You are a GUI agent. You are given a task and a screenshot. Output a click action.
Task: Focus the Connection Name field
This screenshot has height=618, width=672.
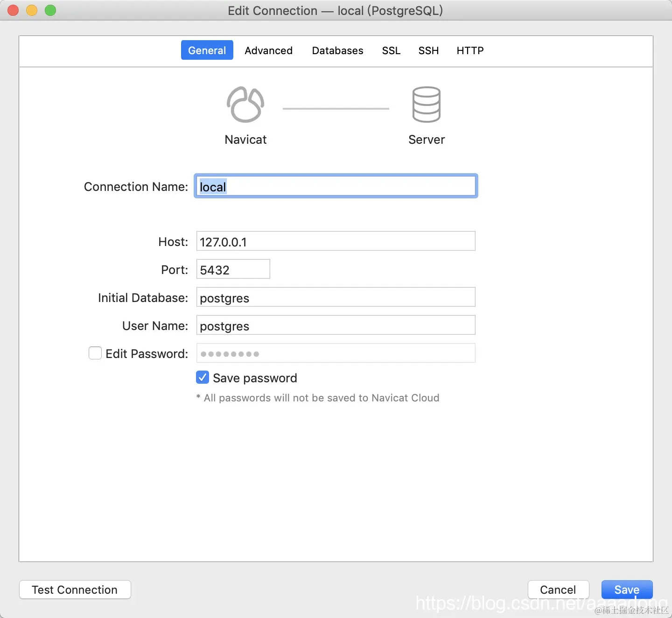click(336, 186)
